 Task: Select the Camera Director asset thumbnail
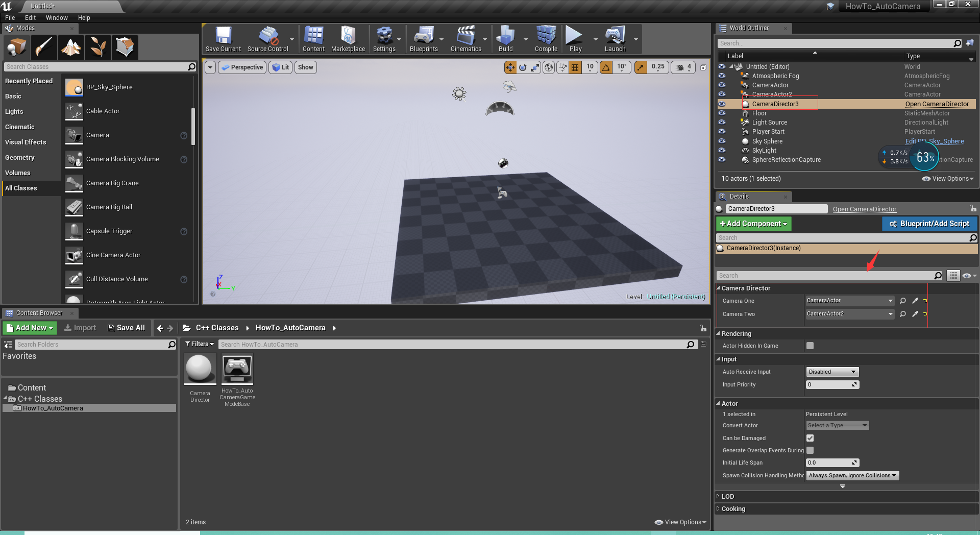(x=200, y=368)
